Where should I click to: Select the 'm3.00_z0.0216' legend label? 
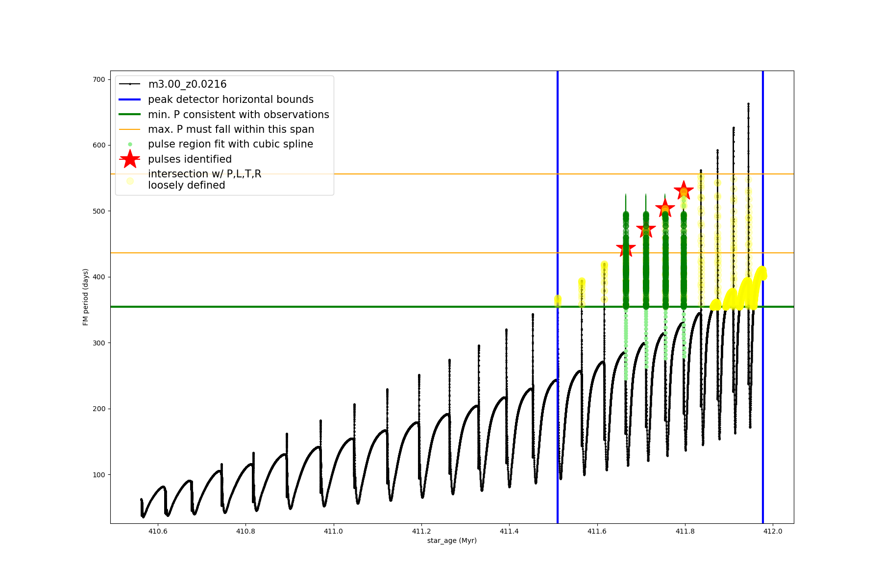(187, 84)
